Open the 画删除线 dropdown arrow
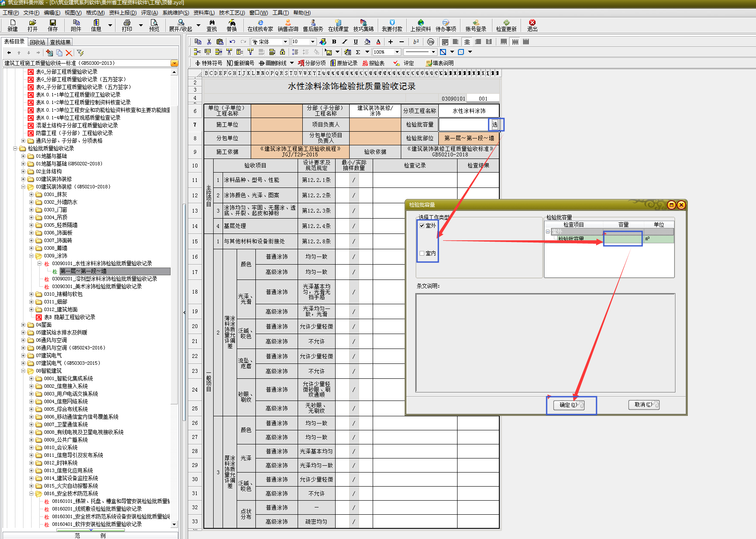 pyautogui.click(x=292, y=63)
